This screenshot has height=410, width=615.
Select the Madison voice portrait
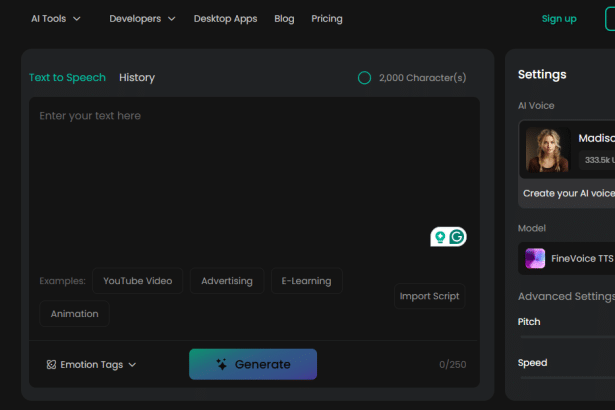pos(547,151)
